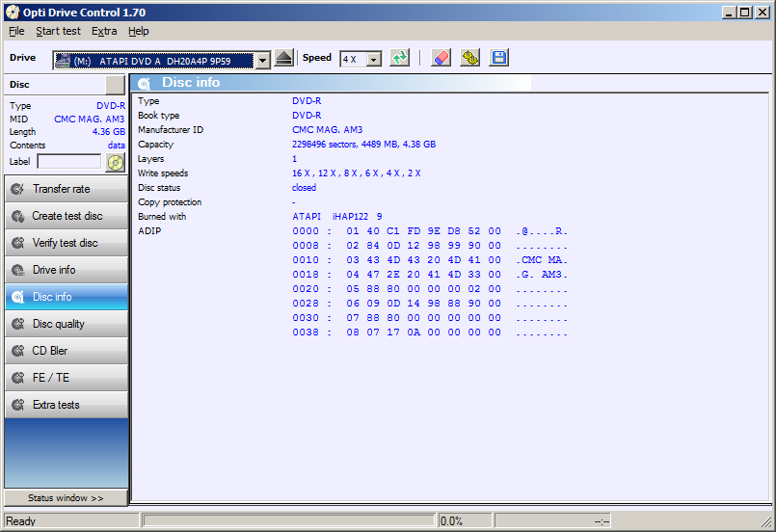Click the elapsed time status cell
The height and width of the screenshot is (532, 776).
(x=552, y=520)
